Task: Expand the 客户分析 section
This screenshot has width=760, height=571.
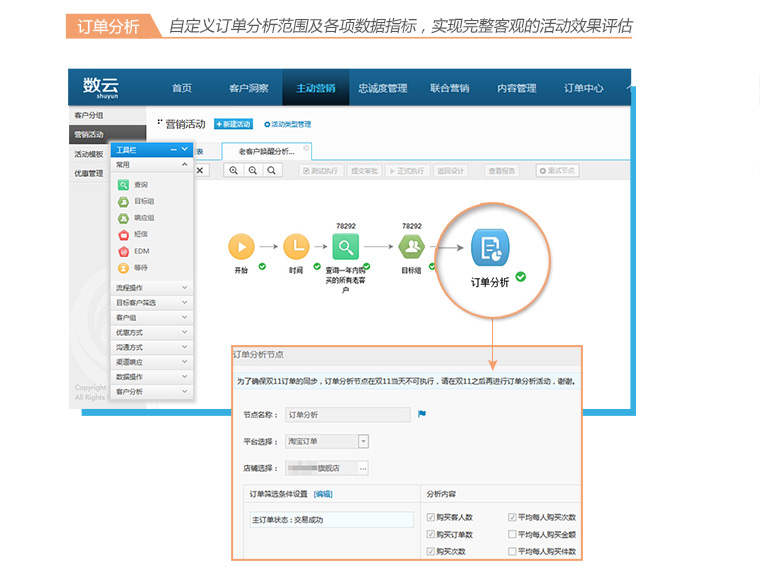Action: (152, 392)
